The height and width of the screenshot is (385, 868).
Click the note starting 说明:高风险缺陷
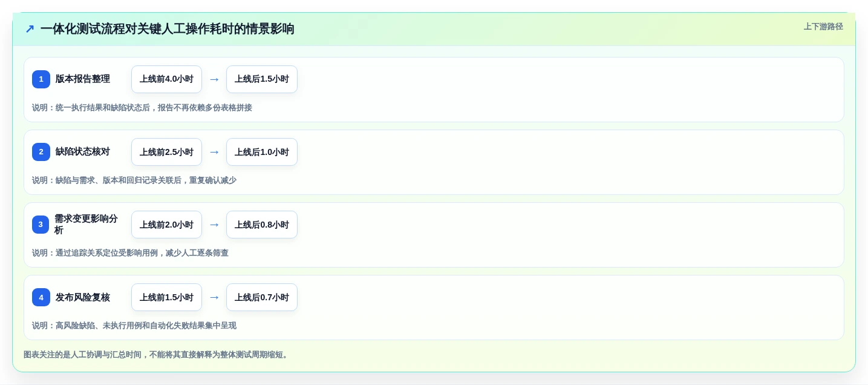click(x=134, y=326)
